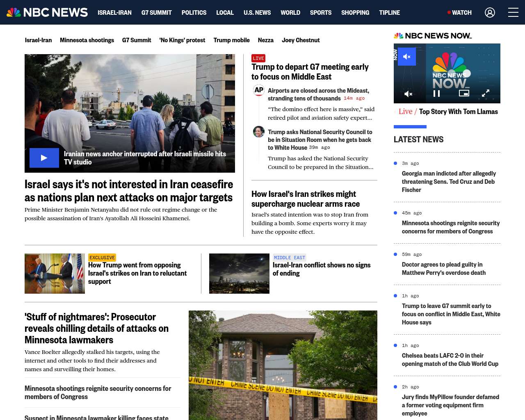Select the Nezza trending topic
The height and width of the screenshot is (420, 525).
point(265,40)
